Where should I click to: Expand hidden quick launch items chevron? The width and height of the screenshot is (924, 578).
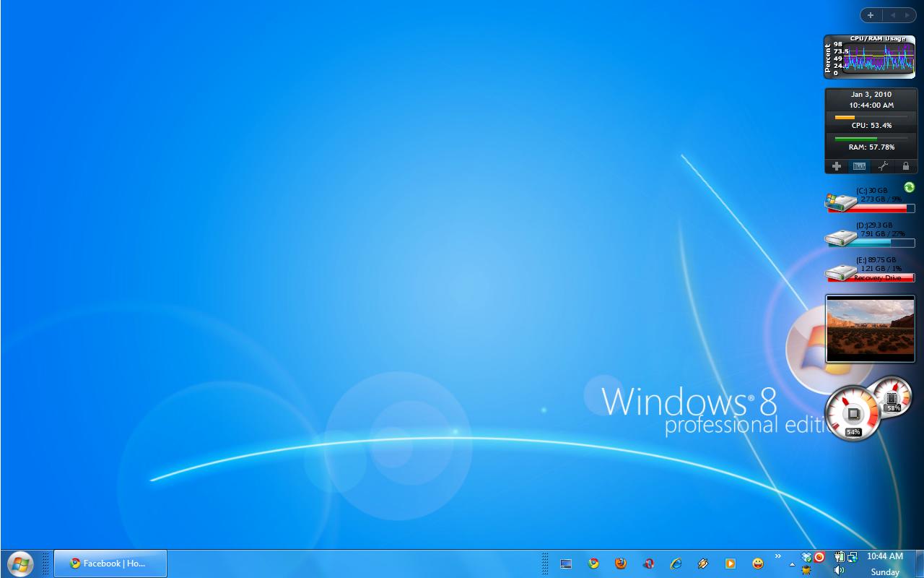click(777, 556)
